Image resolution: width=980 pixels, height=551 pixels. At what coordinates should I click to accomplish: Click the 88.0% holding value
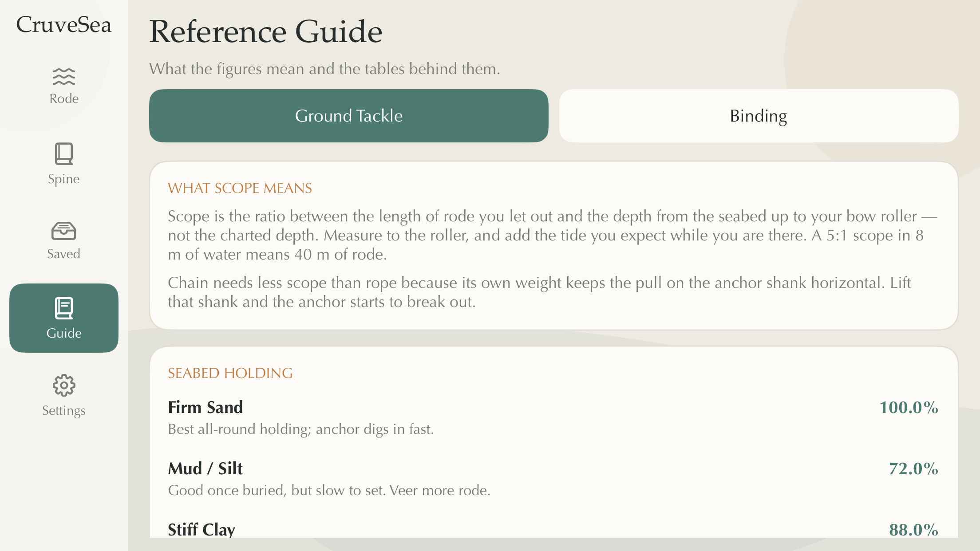click(x=913, y=530)
